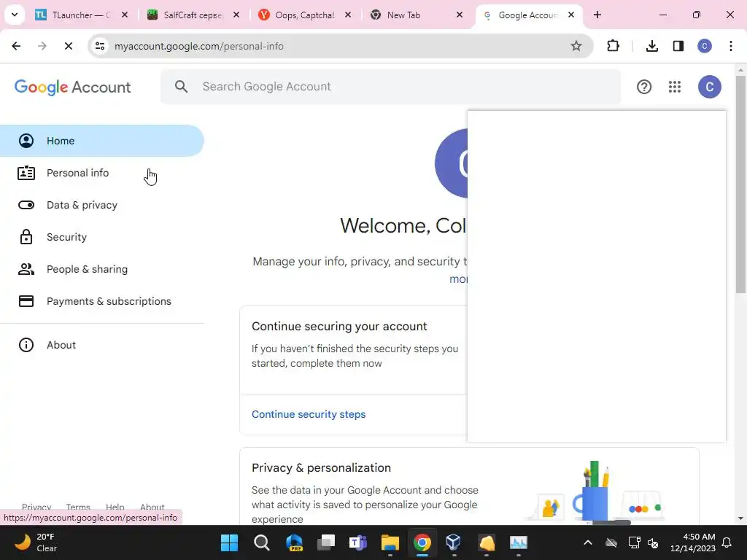
Task: Open the Windows Start menu
Action: [x=229, y=542]
